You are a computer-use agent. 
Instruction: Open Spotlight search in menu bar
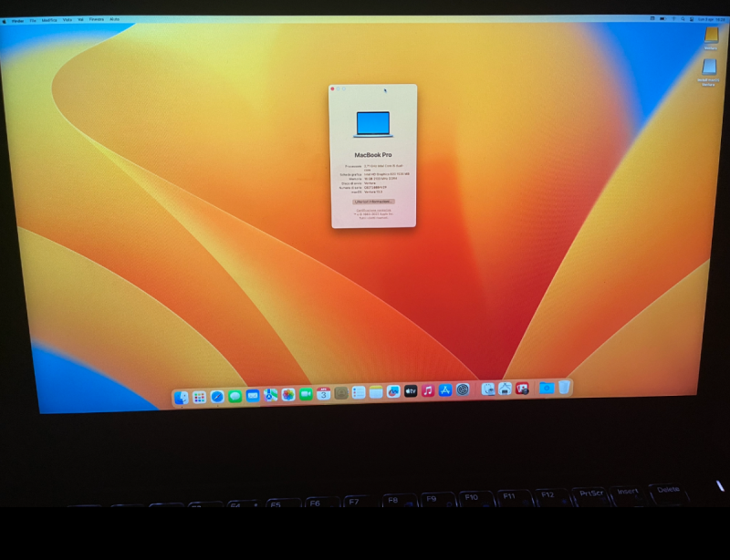pyautogui.click(x=683, y=19)
